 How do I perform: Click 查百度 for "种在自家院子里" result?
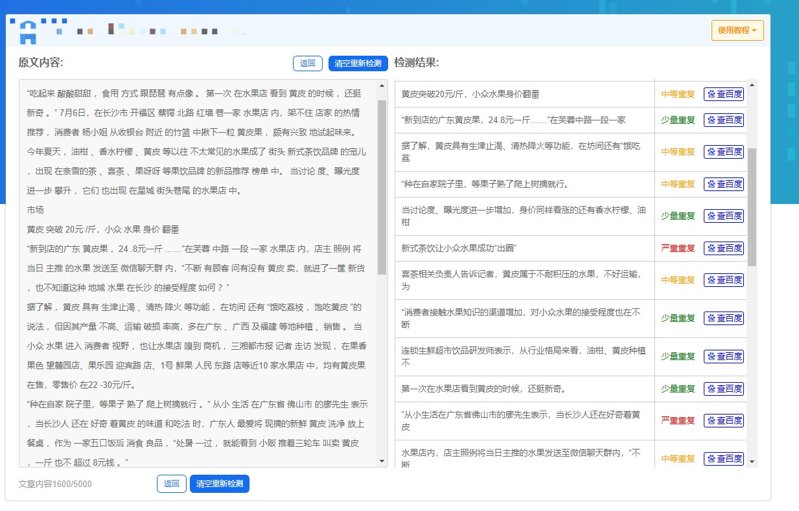click(723, 184)
